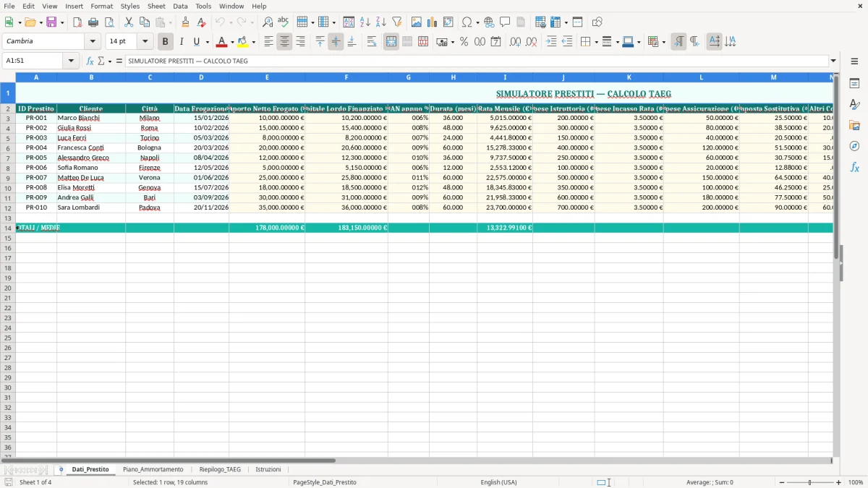Viewport: 868px width, 488px height.
Task: Expand the background color dropdown arrow
Action: 253,42
